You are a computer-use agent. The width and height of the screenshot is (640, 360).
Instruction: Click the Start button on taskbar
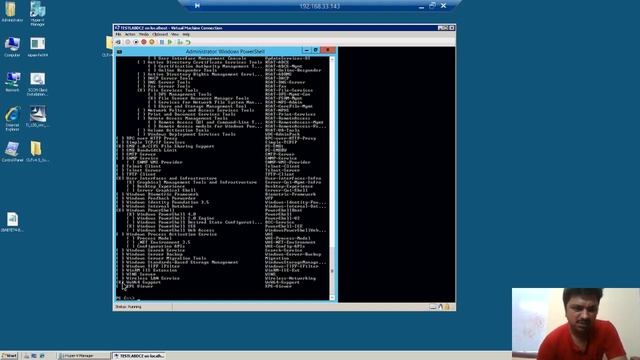coord(9,356)
